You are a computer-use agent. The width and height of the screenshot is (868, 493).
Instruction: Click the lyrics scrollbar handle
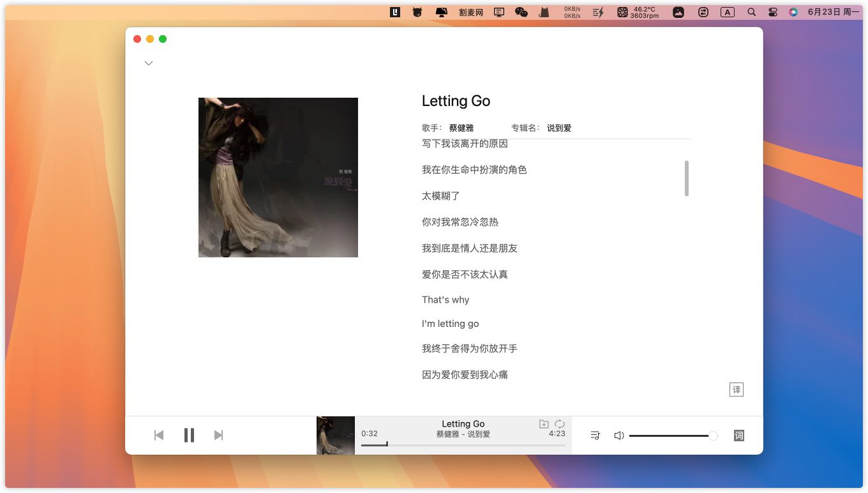687,178
